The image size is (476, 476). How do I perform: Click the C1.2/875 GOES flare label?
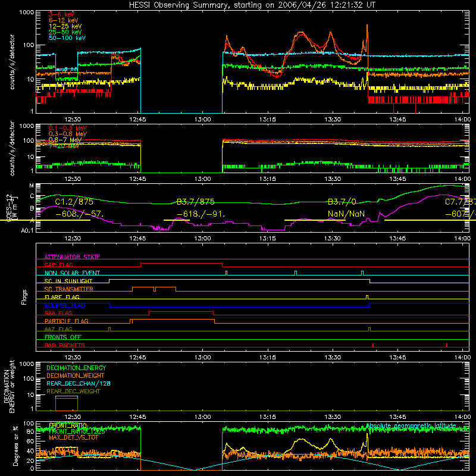(74, 202)
